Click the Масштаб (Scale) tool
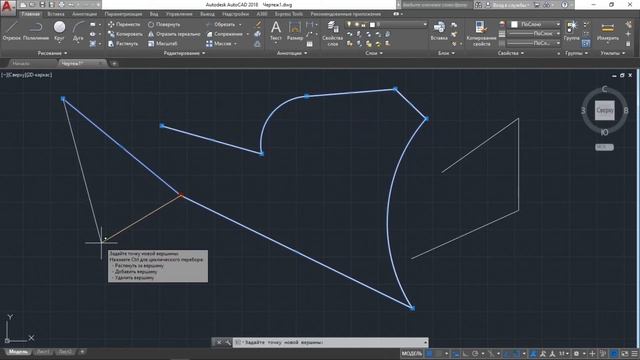640x360 pixels. 163,43
